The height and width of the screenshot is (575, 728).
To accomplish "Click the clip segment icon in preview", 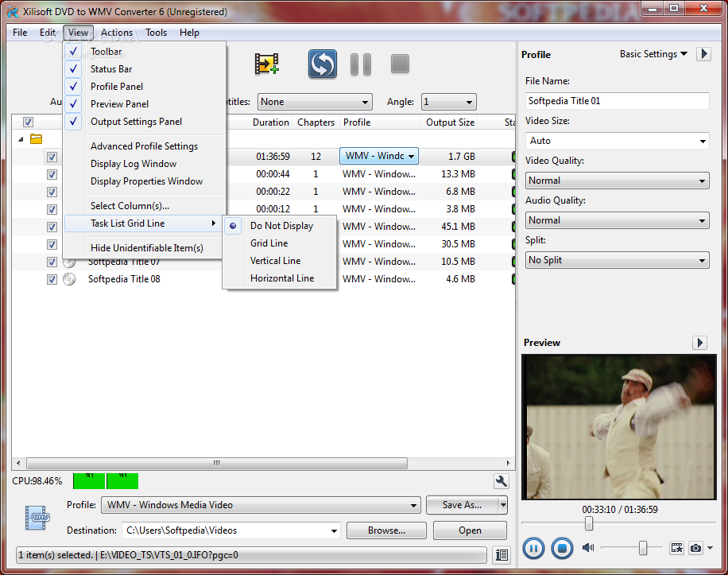I will click(677, 548).
